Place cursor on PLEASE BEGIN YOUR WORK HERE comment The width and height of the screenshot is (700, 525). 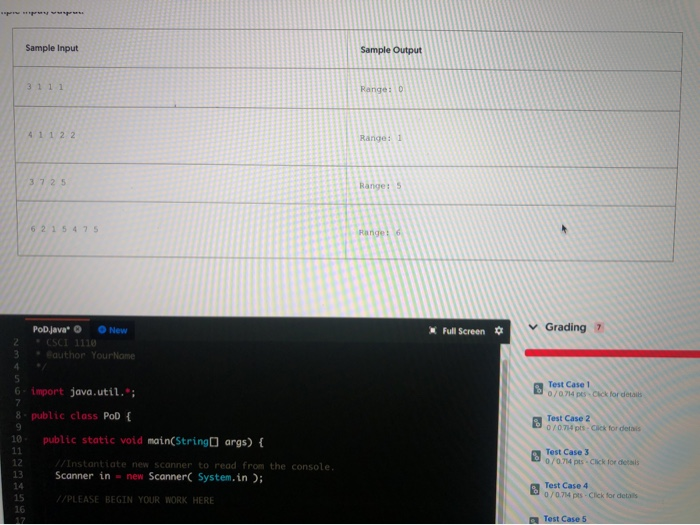click(135, 500)
